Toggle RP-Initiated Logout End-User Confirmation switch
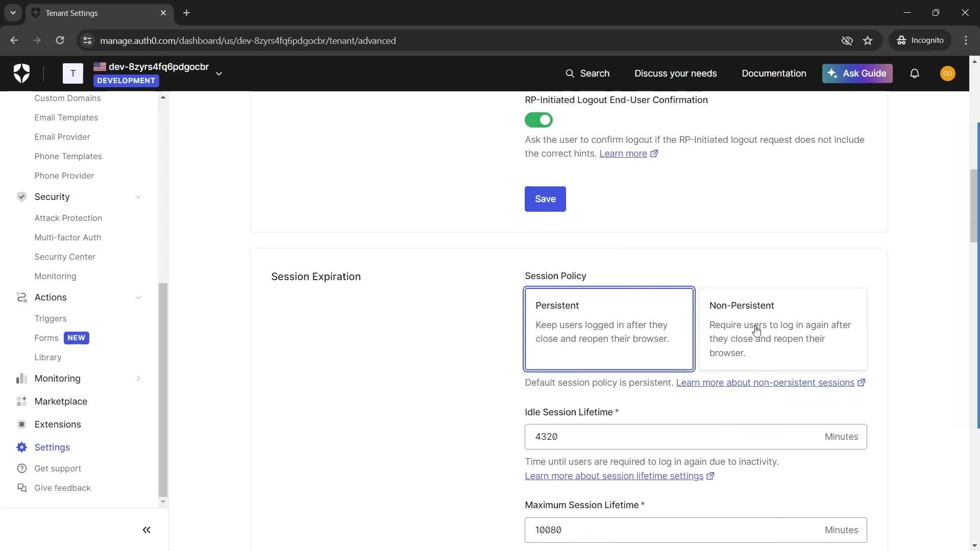 coord(538,120)
